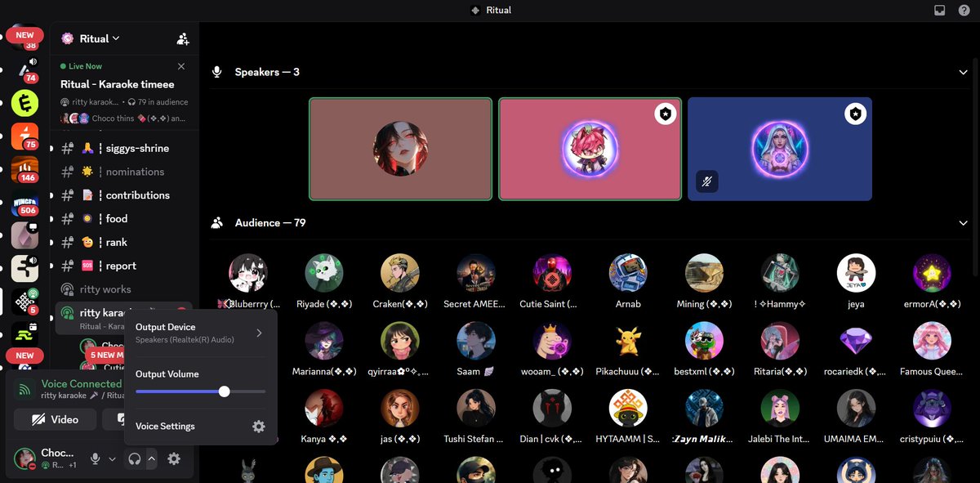Click Arnab audience avatar

[628, 273]
